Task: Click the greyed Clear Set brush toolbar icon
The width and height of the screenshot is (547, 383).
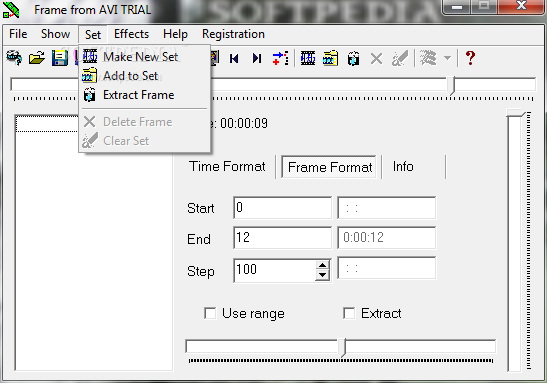Action: pos(400,58)
